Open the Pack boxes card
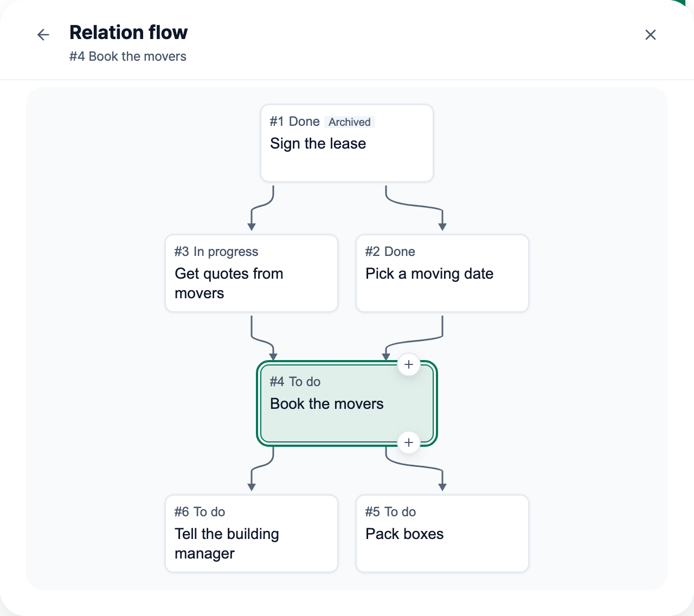This screenshot has height=616, width=694. coord(442,534)
